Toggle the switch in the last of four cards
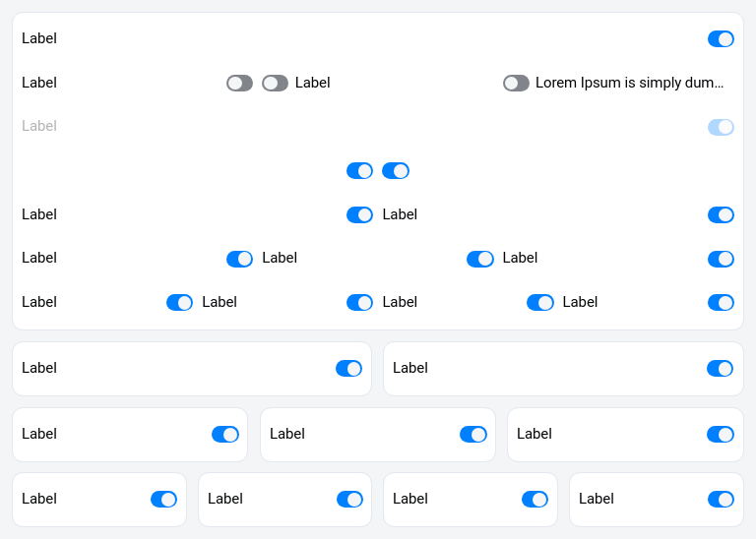The height and width of the screenshot is (539, 756). (x=721, y=500)
